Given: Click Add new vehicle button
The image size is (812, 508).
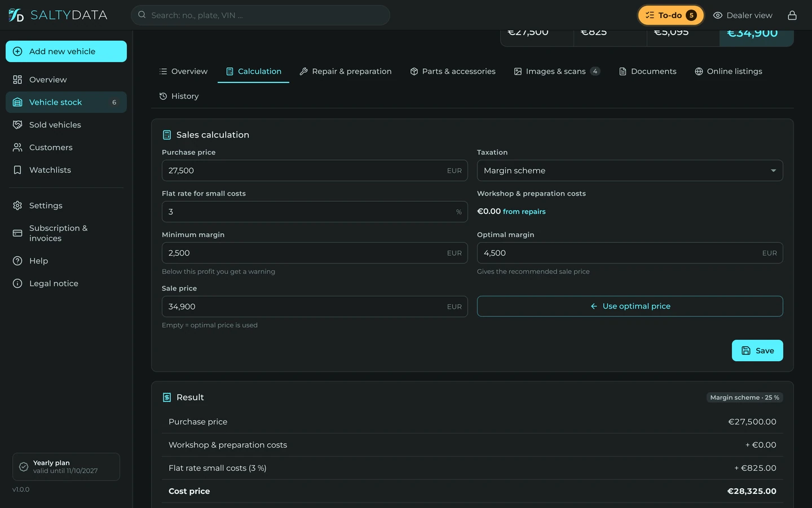Looking at the screenshot, I should [x=66, y=51].
